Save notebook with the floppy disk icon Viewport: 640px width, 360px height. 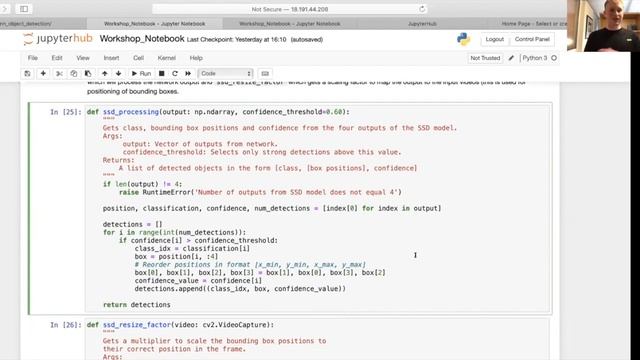click(27, 73)
